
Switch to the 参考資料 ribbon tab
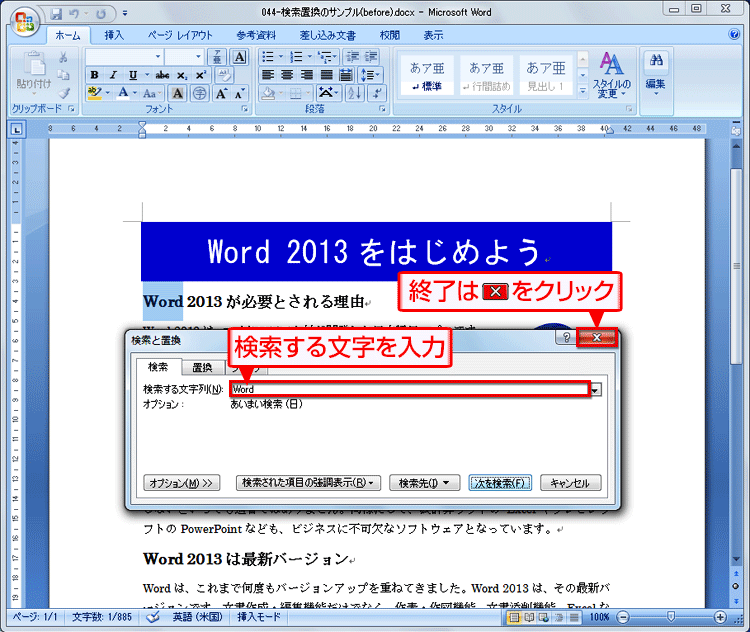point(256,35)
